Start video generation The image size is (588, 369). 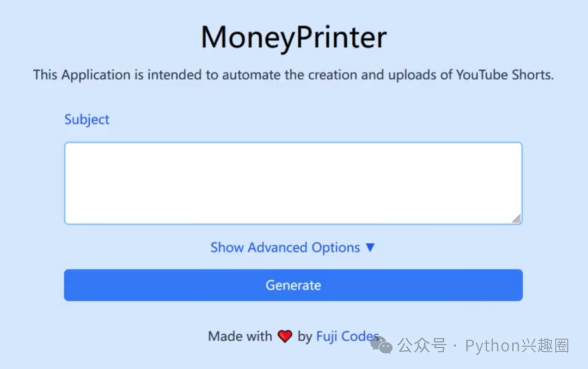click(293, 285)
